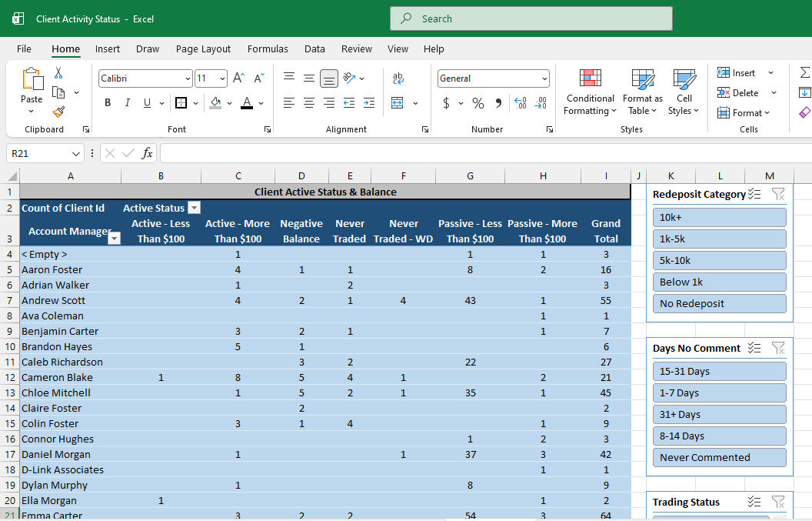Click the Format as Table icon
Screen dimensions: 812x521
coord(643,92)
